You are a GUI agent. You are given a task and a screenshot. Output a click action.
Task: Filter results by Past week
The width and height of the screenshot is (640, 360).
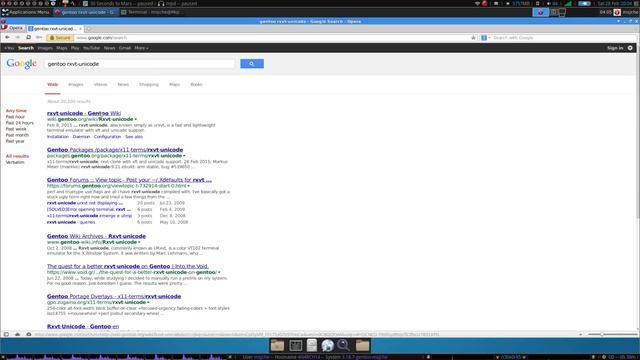[16, 129]
